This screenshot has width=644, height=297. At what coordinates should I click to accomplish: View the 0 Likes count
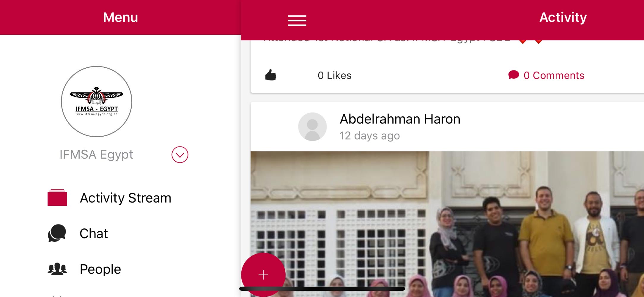[x=334, y=75]
